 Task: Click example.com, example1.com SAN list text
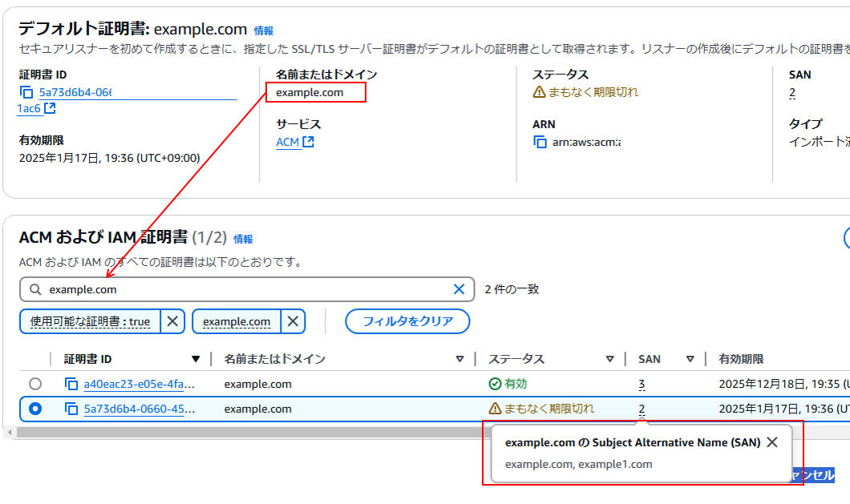[x=578, y=465]
